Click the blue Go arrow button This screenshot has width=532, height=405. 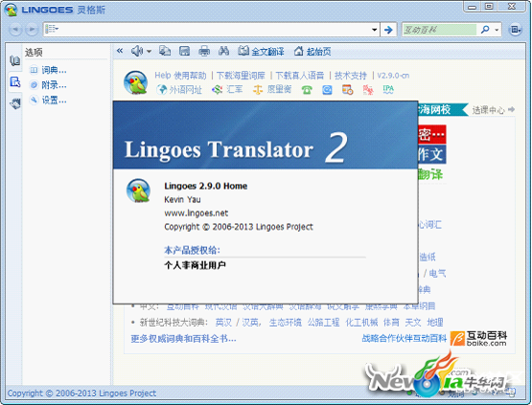pyautogui.click(x=388, y=30)
